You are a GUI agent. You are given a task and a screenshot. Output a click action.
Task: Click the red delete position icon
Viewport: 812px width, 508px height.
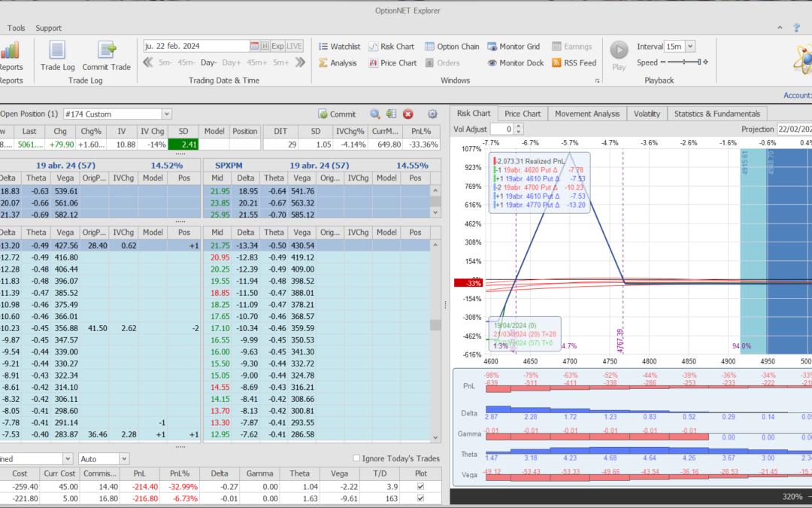click(x=408, y=114)
